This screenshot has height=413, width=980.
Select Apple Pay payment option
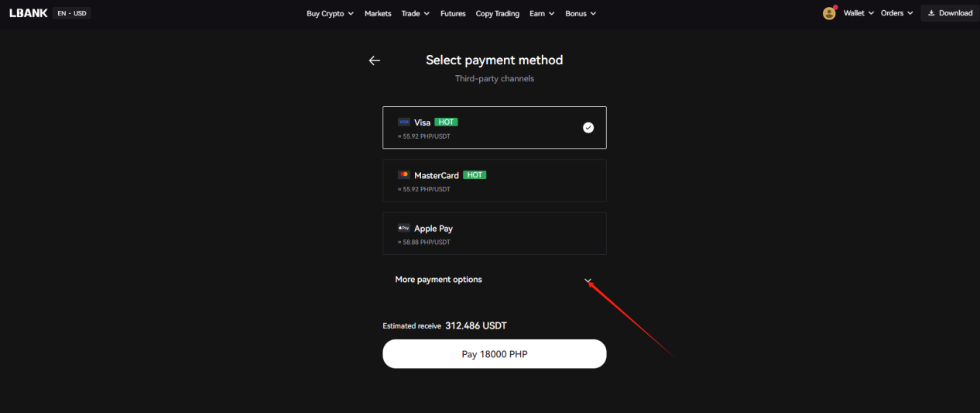click(x=495, y=233)
